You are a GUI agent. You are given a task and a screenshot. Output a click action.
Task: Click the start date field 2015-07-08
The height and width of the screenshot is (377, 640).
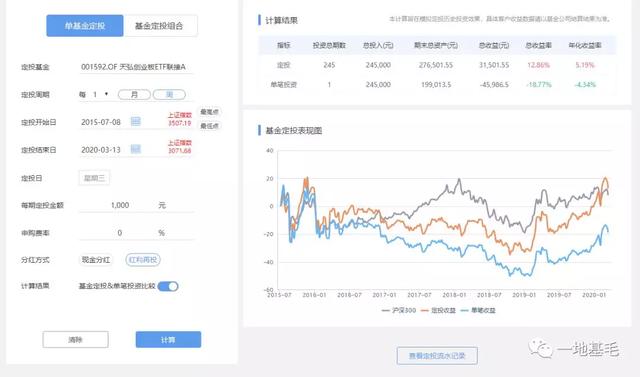[101, 122]
